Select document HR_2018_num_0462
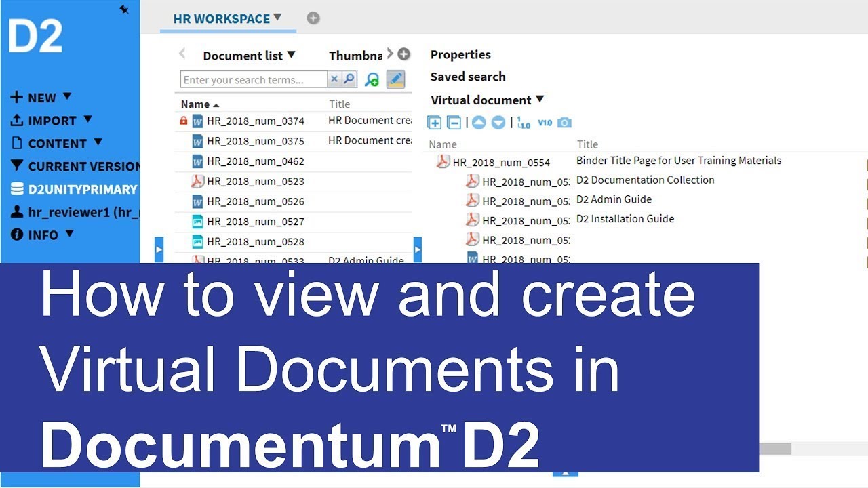 pos(256,161)
